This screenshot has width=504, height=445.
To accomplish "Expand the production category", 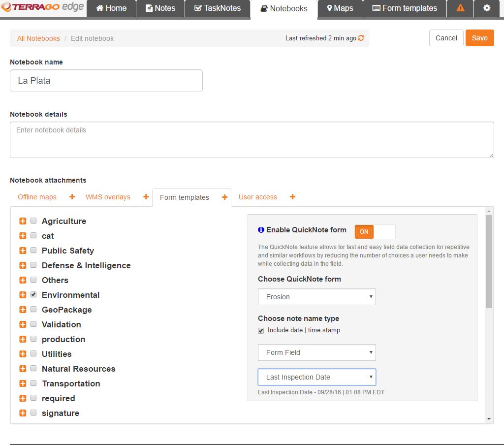I will click(x=23, y=339).
